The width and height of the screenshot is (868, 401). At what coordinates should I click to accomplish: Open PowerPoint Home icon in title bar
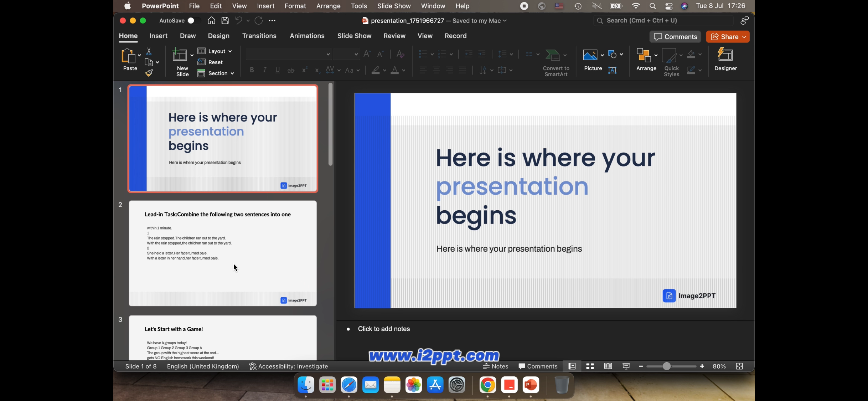(x=211, y=21)
